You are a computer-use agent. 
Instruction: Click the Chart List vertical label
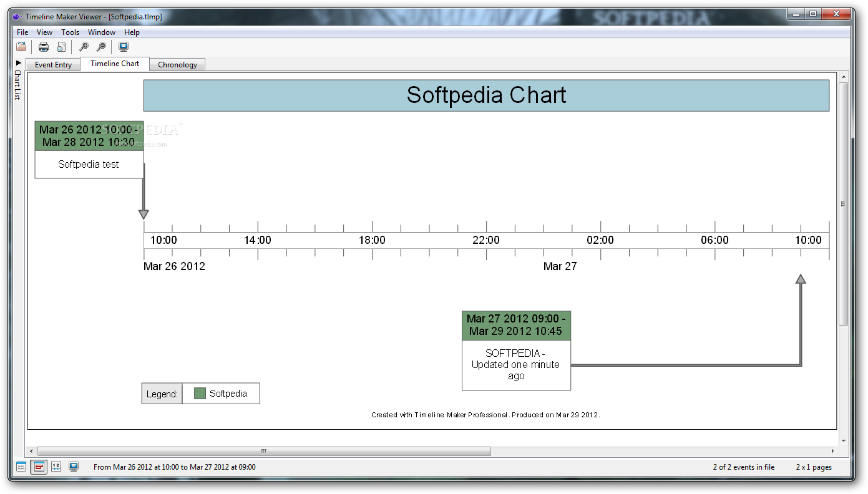point(18,84)
